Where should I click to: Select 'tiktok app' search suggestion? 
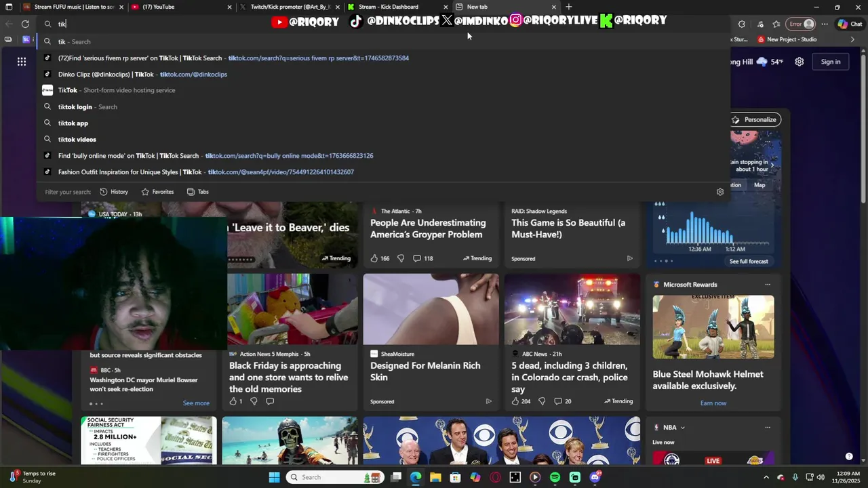point(383,123)
